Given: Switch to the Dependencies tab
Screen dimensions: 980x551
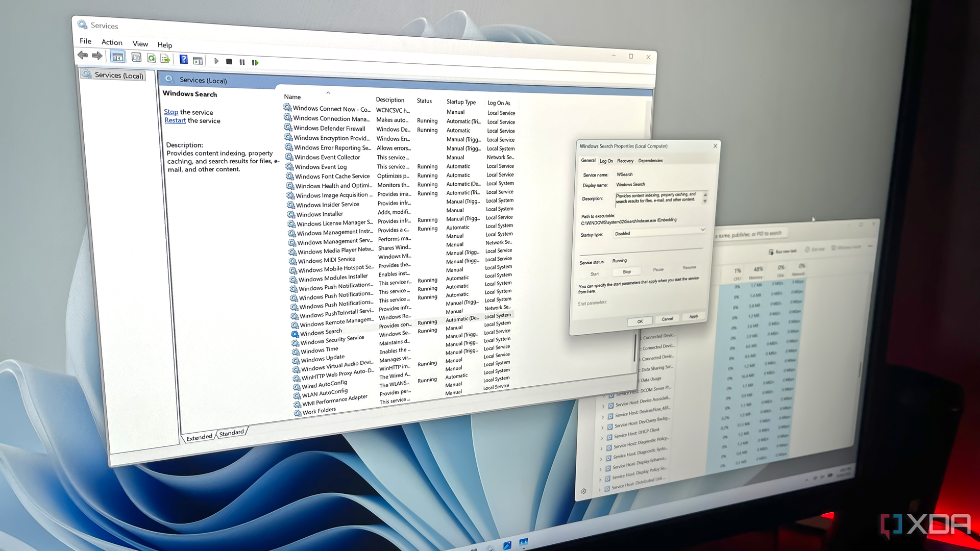Looking at the screenshot, I should pos(650,160).
